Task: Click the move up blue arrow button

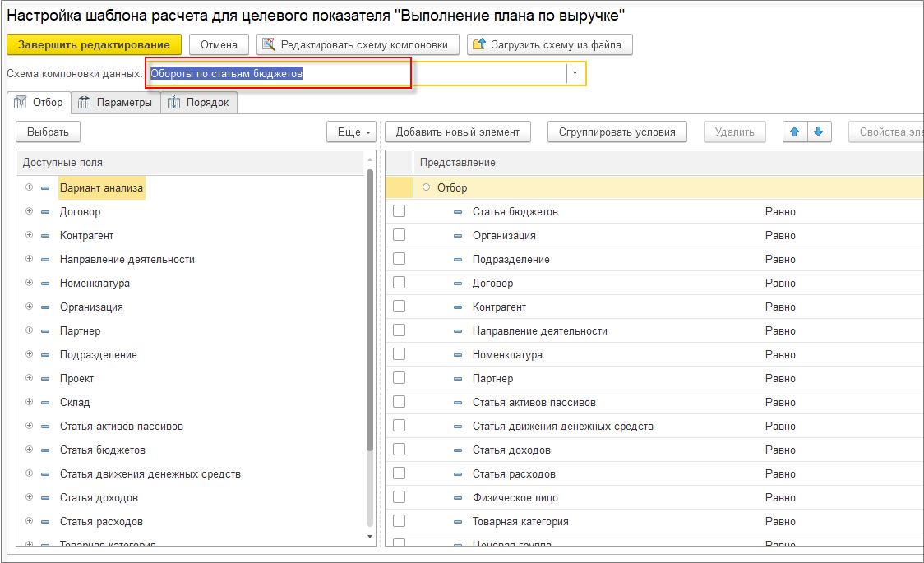Action: click(x=794, y=132)
